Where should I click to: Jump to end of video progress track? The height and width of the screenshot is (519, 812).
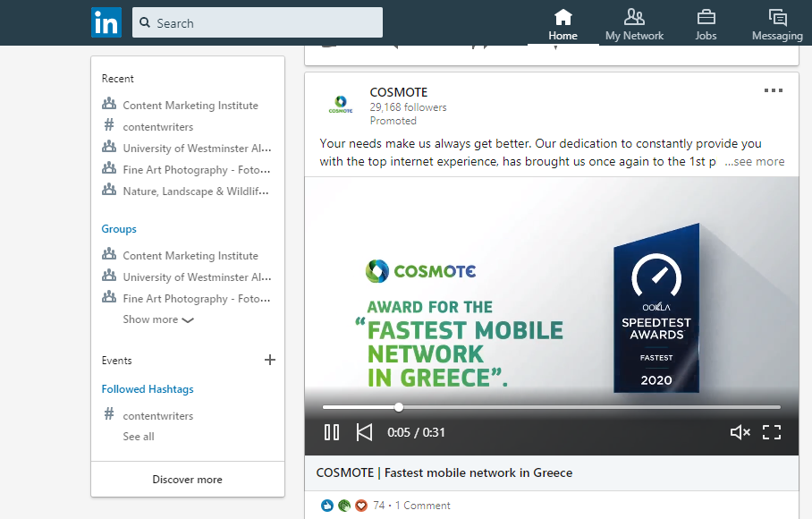(x=780, y=407)
